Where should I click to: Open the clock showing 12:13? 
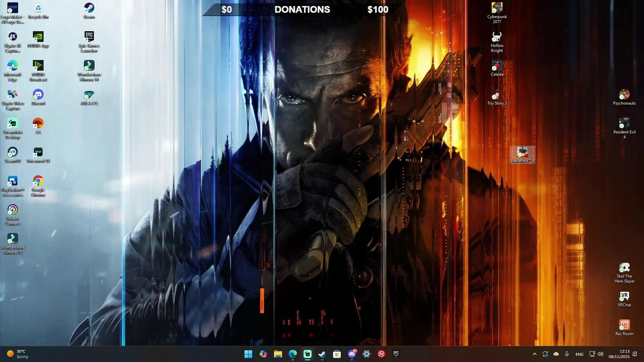pyautogui.click(x=618, y=354)
